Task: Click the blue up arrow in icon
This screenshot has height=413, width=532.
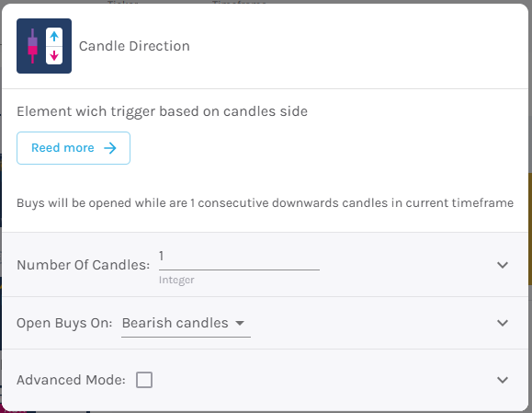Action: click(x=54, y=36)
